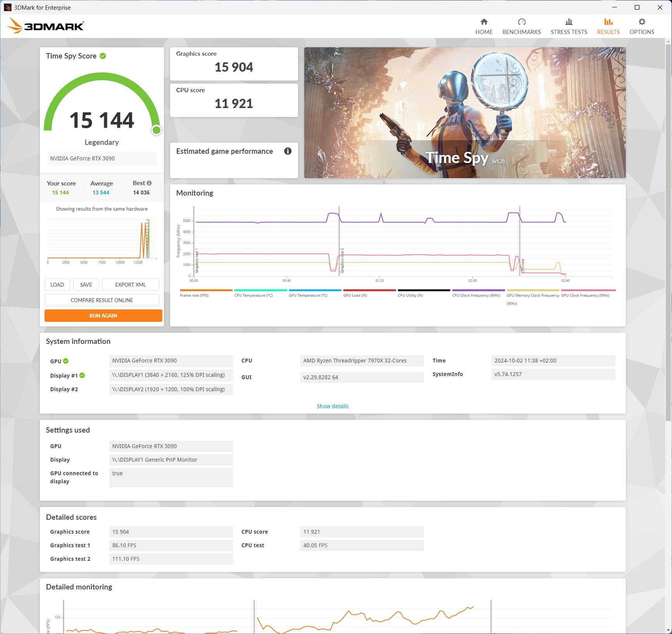Open the HOME tab
672x634 pixels.
484,26
